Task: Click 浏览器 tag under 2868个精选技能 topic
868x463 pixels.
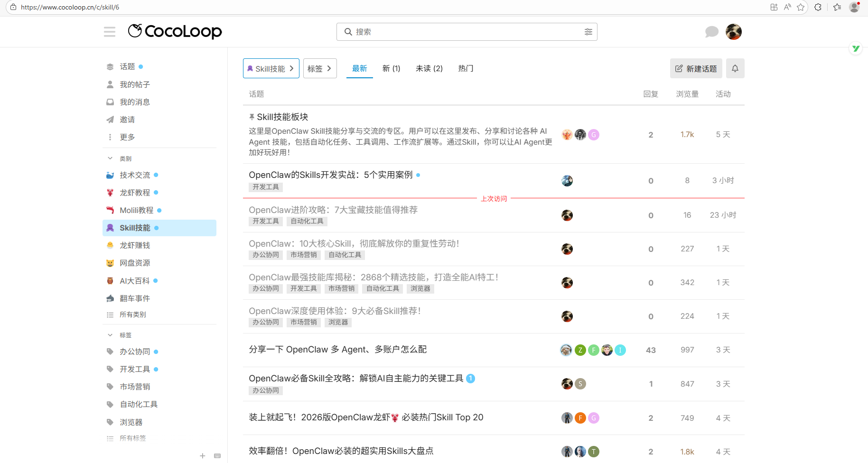Action: (x=420, y=288)
